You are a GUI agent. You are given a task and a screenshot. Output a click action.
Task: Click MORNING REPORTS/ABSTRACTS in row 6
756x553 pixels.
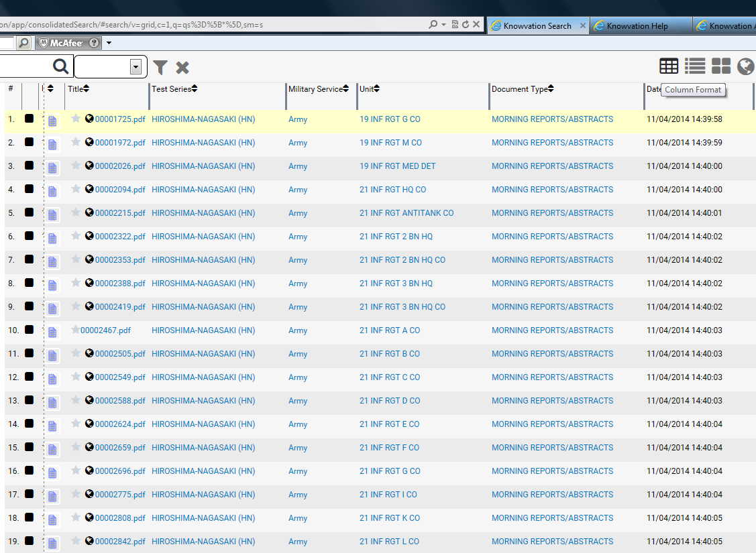click(x=553, y=236)
